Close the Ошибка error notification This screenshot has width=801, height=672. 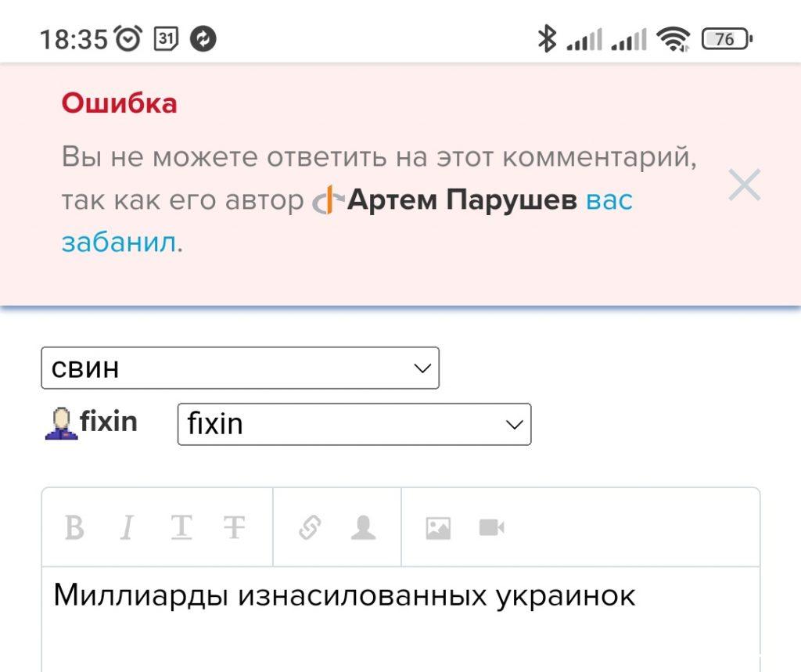click(x=745, y=185)
